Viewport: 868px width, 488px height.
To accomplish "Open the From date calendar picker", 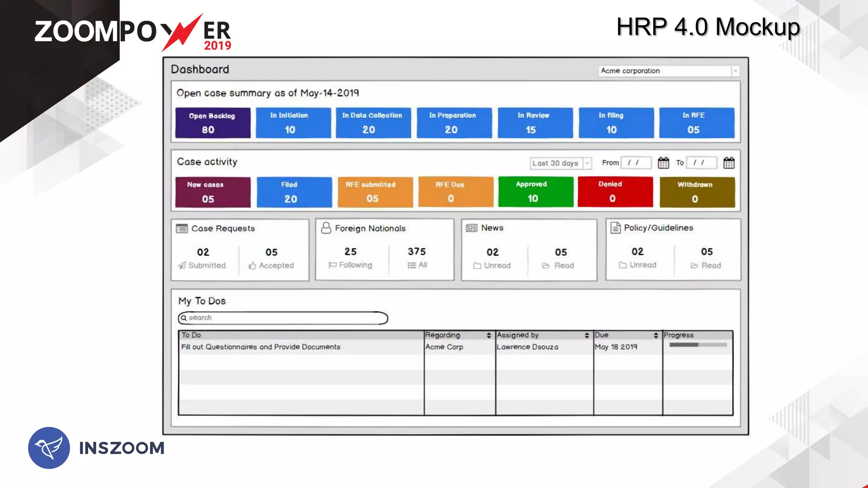I will coord(663,163).
